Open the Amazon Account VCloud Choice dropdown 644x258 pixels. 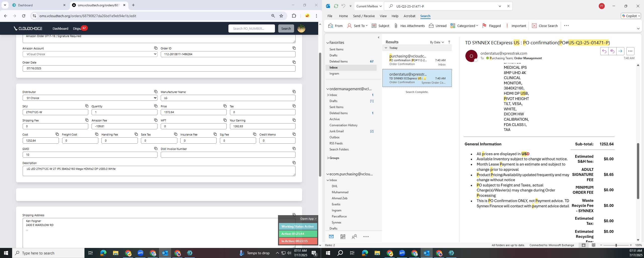(90, 54)
